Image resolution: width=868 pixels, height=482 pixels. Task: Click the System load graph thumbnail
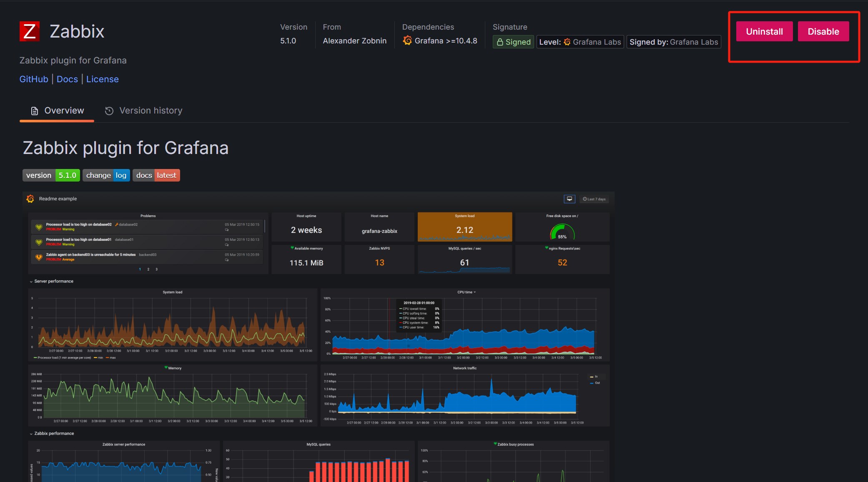(x=173, y=325)
